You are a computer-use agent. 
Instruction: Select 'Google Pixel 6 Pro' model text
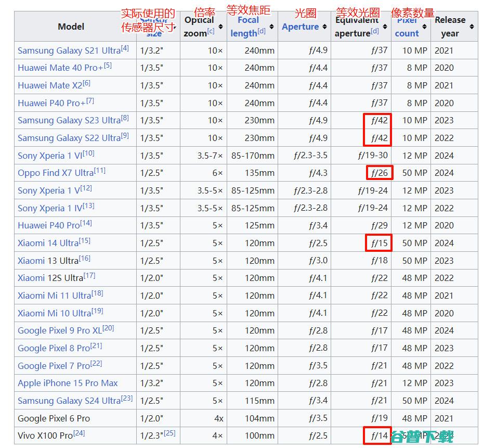click(x=54, y=418)
